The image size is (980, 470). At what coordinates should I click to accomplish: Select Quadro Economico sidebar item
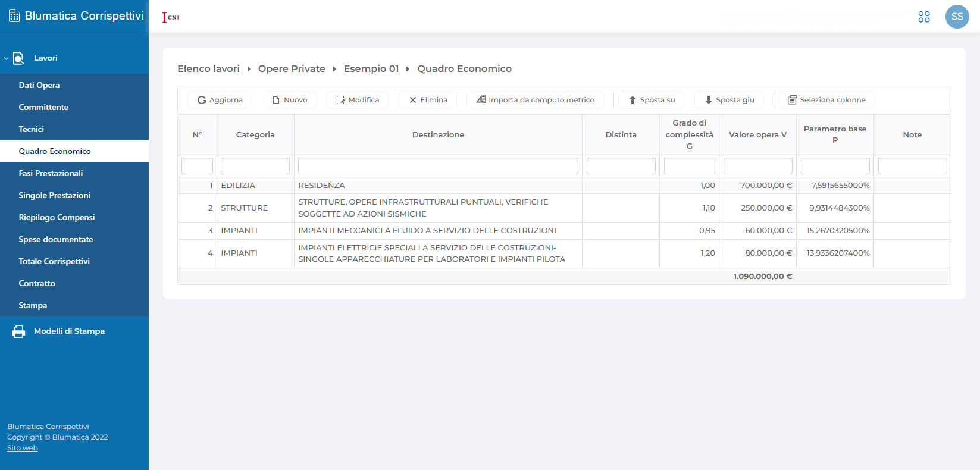[x=74, y=151]
